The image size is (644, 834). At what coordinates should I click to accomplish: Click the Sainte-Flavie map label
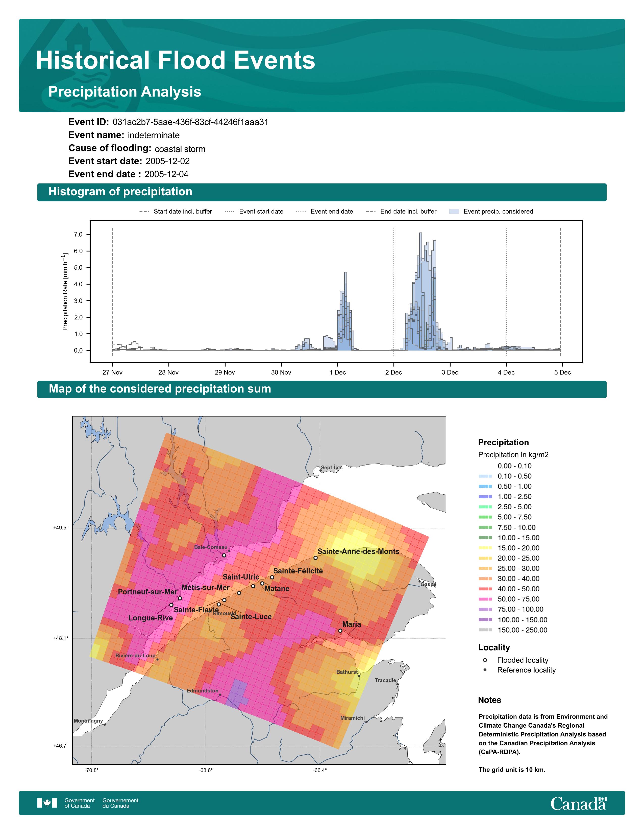click(196, 610)
